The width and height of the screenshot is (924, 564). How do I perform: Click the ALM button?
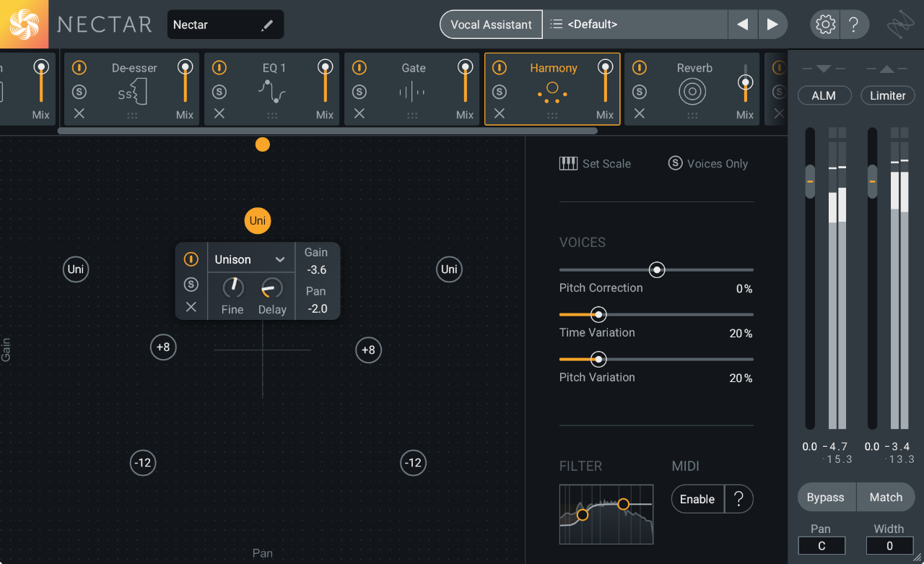824,95
